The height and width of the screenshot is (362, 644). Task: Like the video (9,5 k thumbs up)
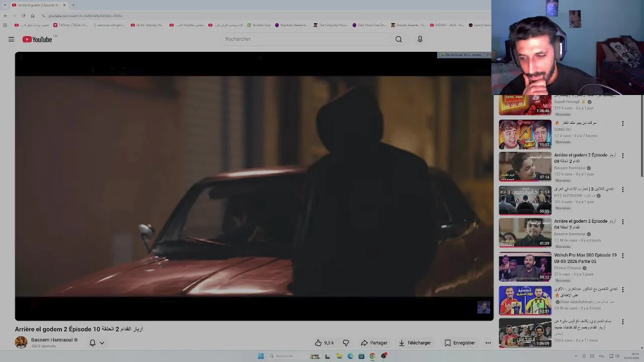tap(325, 343)
